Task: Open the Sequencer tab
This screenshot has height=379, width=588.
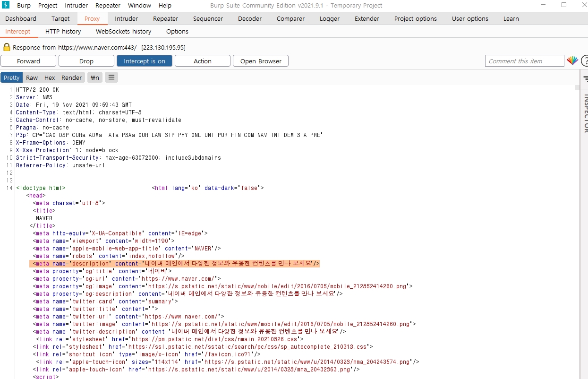Action: (x=208, y=18)
